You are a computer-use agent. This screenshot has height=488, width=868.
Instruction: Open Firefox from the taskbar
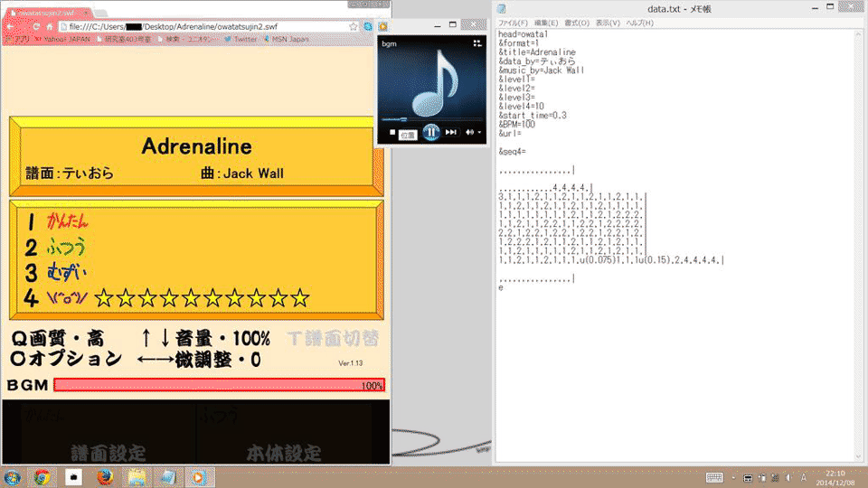[x=105, y=477]
